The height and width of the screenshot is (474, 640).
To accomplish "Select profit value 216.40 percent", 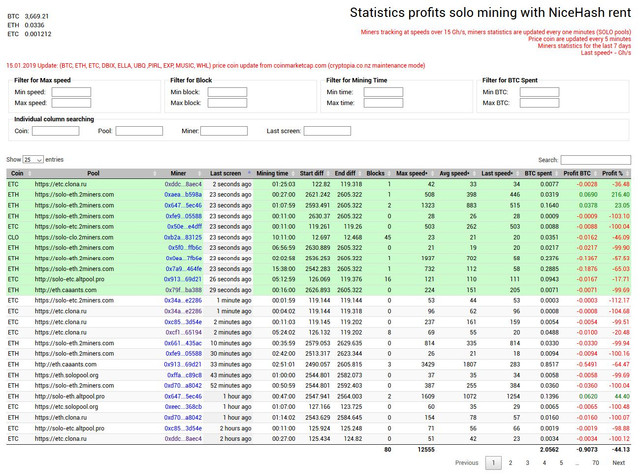I will click(x=620, y=195).
